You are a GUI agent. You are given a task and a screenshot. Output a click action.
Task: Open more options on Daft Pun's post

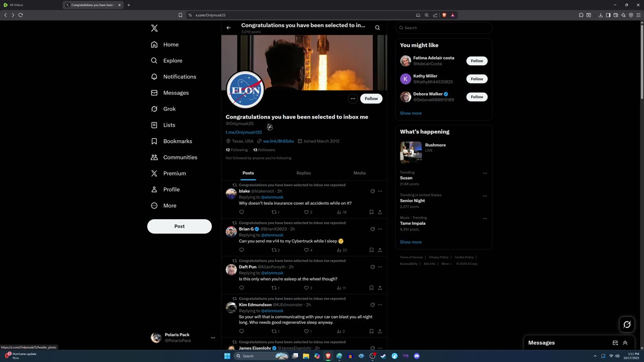(380, 267)
